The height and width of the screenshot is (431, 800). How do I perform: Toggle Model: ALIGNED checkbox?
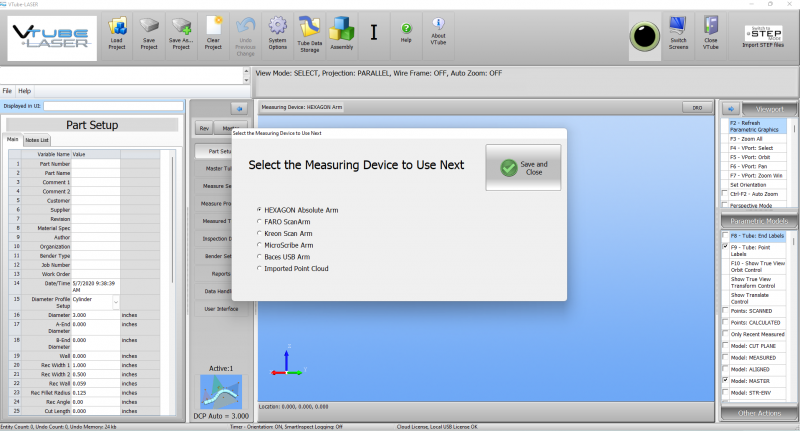(725, 369)
